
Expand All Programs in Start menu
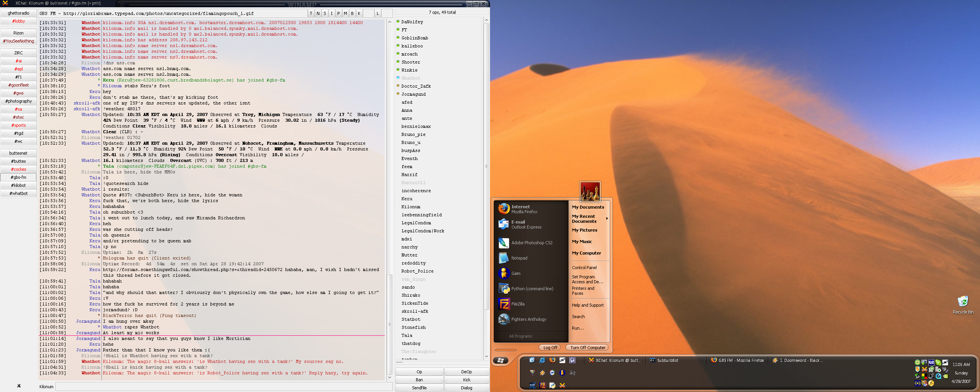click(520, 336)
